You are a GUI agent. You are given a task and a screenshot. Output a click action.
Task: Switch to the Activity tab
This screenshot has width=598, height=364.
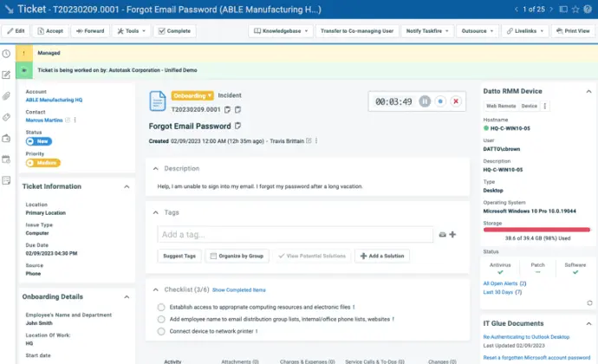[172, 361]
